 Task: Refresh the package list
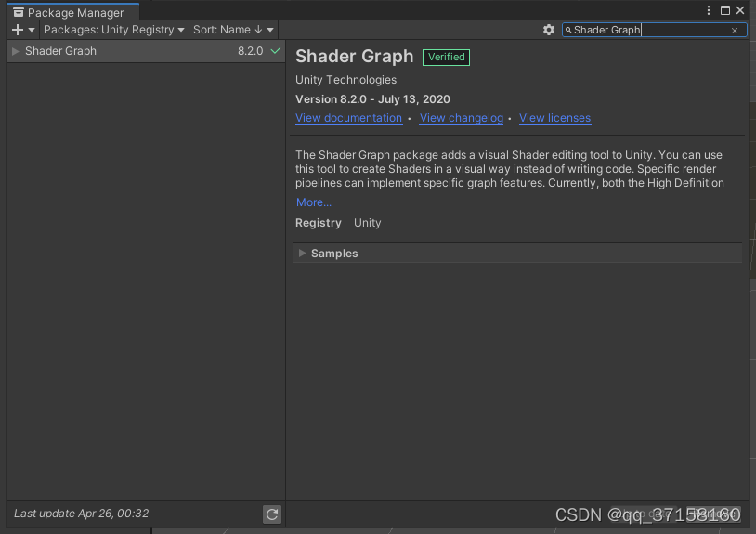(272, 514)
